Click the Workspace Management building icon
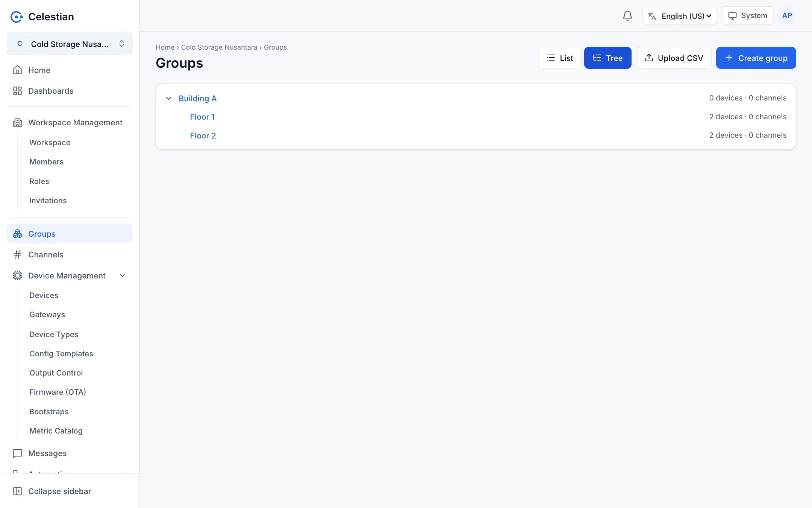The height and width of the screenshot is (508, 812). pyautogui.click(x=17, y=122)
